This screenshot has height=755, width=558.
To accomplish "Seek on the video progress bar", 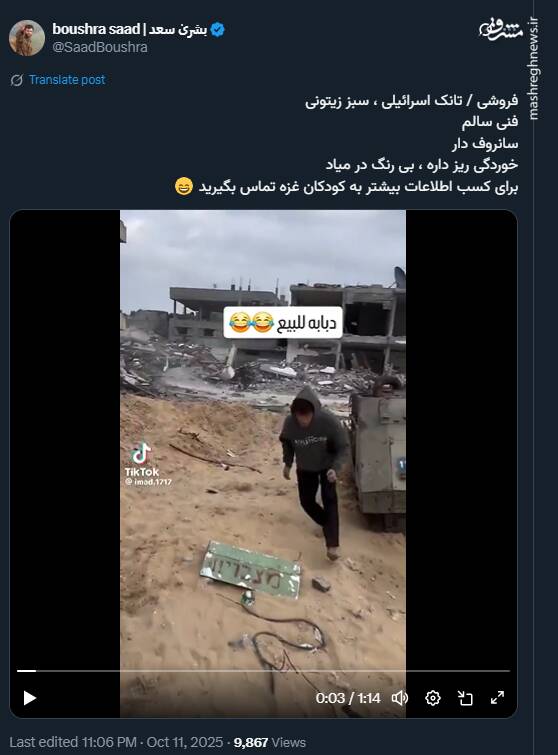I will [x=263, y=671].
